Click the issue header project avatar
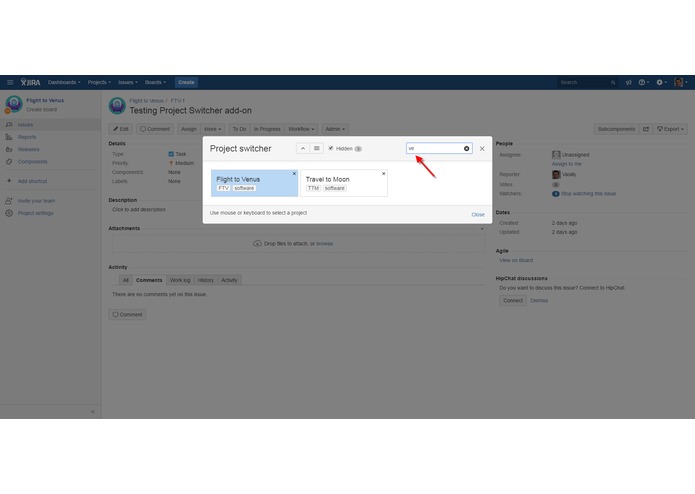Image resolution: width=695 pixels, height=494 pixels. [x=117, y=106]
